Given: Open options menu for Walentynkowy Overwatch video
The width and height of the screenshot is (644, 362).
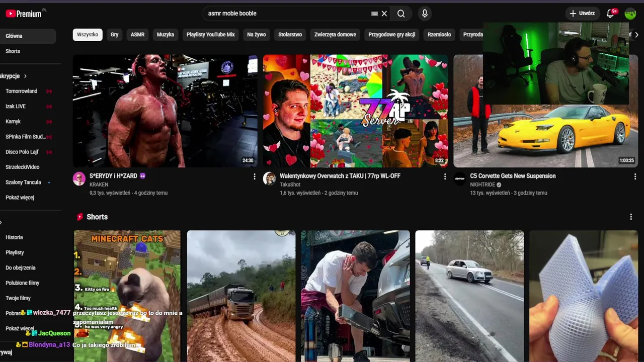Looking at the screenshot, I should click(x=445, y=176).
